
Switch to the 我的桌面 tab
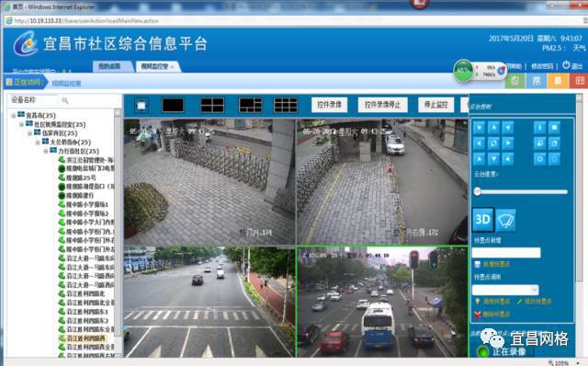pyautogui.click(x=110, y=66)
